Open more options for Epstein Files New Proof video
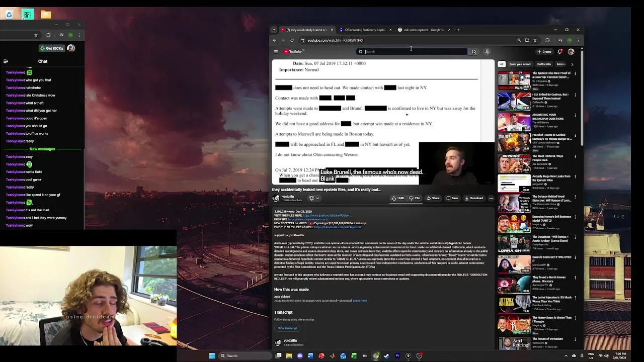 pos(575,73)
